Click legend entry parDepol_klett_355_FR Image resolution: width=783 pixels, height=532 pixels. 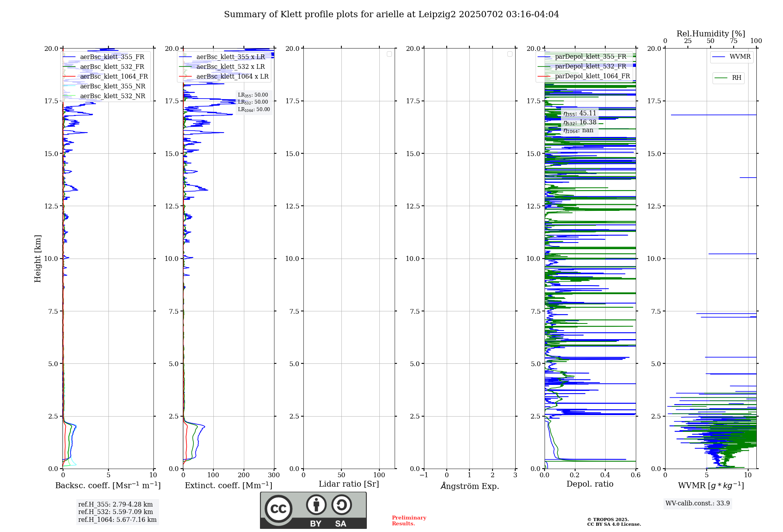(582, 57)
